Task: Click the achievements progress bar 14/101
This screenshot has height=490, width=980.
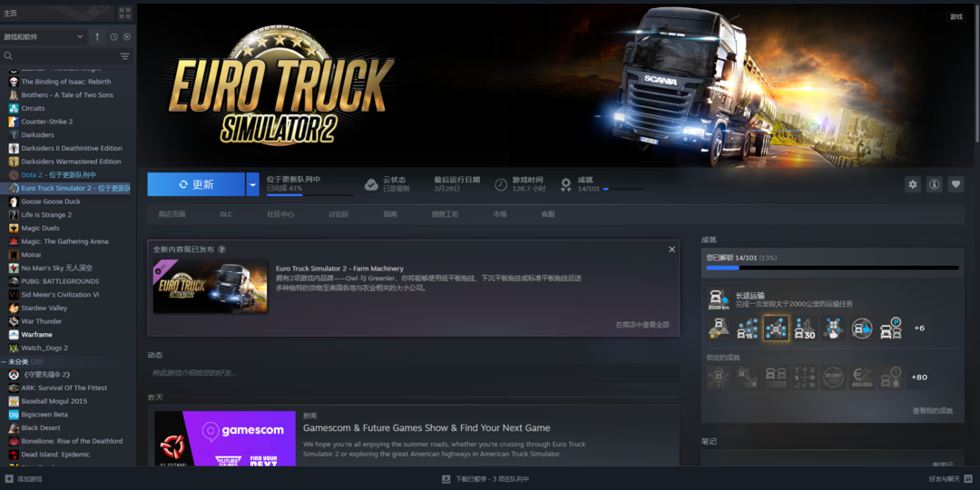Action: (x=832, y=268)
